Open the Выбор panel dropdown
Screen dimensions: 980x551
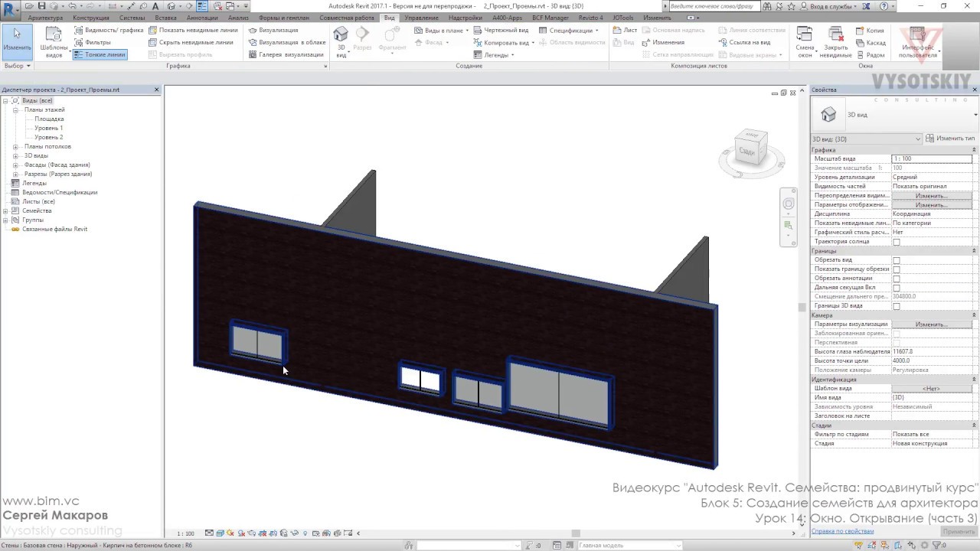pos(17,66)
